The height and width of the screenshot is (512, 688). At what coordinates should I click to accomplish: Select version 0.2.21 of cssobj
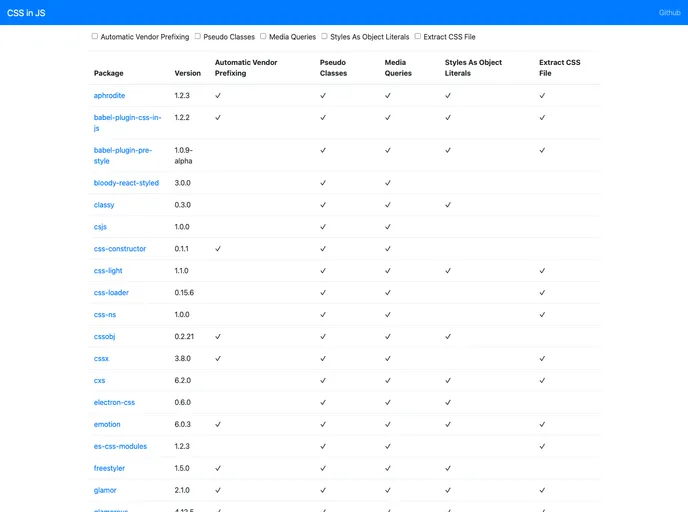(184, 337)
